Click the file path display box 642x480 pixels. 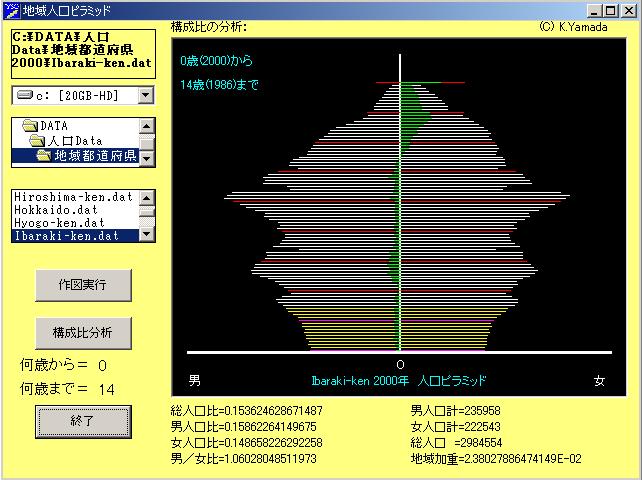(x=83, y=54)
